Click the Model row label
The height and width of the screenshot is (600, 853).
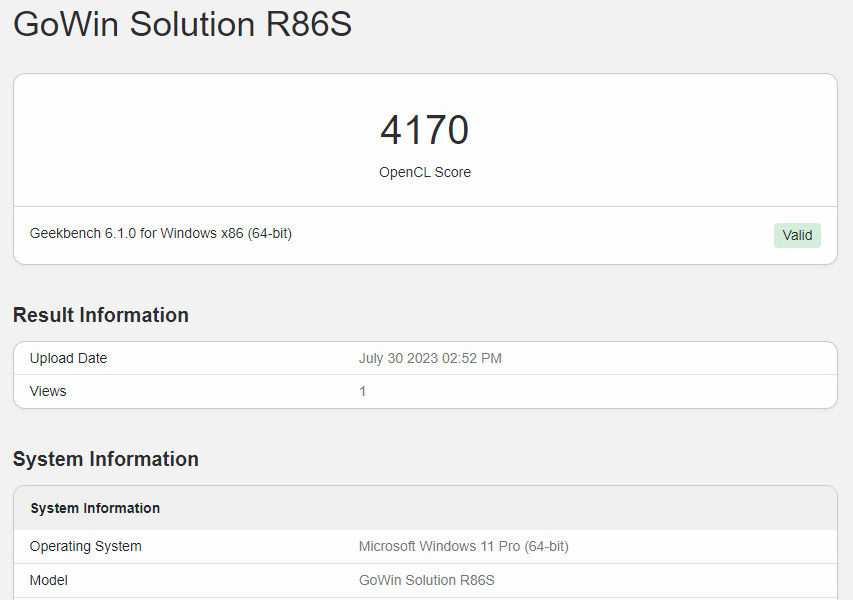(x=48, y=580)
